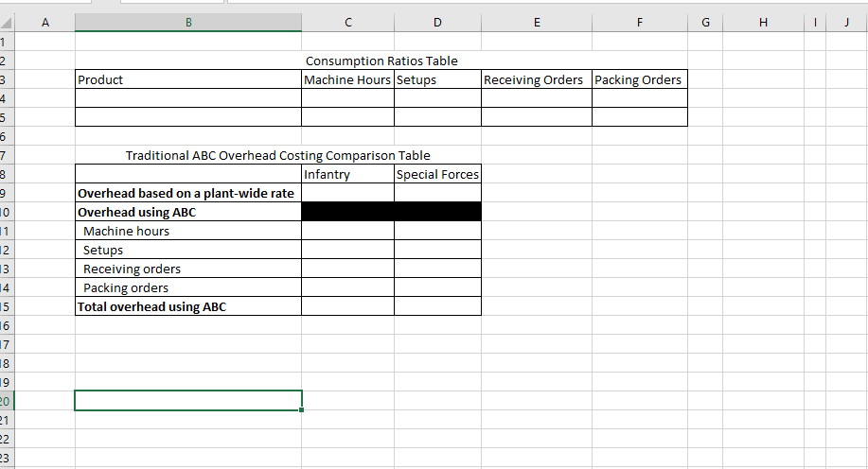Click the 'Product' header cell
The image size is (868, 469).
coord(188,79)
